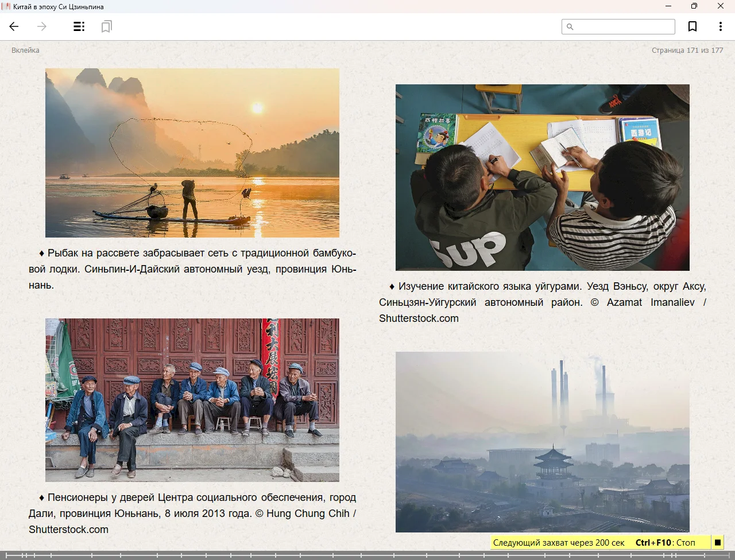
Task: Open the table of contents list
Action: (x=79, y=26)
